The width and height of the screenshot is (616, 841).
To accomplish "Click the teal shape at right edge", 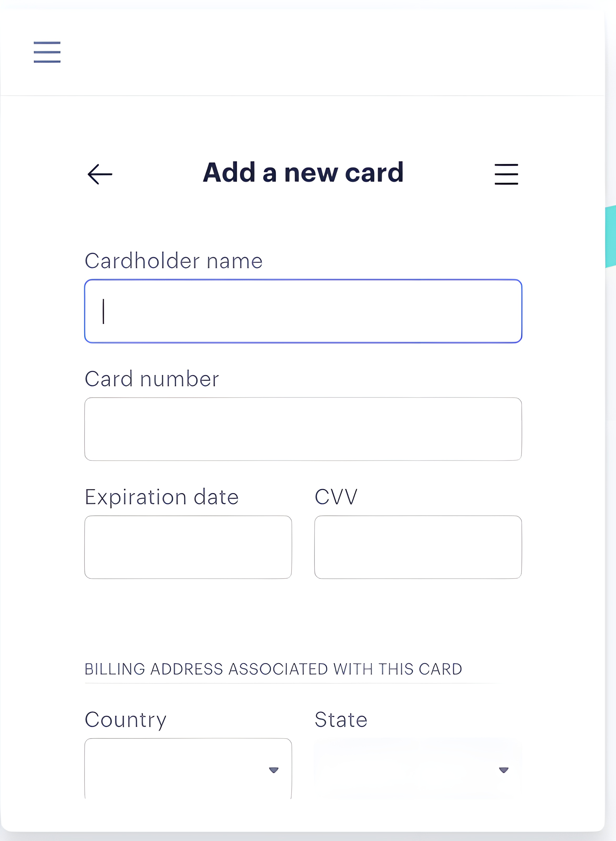I will point(610,237).
